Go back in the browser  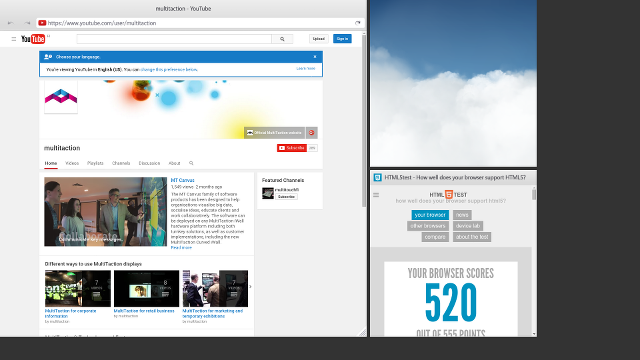(x=11, y=23)
